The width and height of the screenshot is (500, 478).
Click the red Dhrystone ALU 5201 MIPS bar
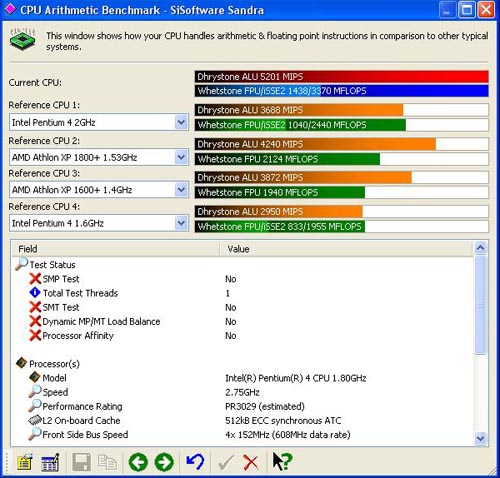(x=342, y=77)
